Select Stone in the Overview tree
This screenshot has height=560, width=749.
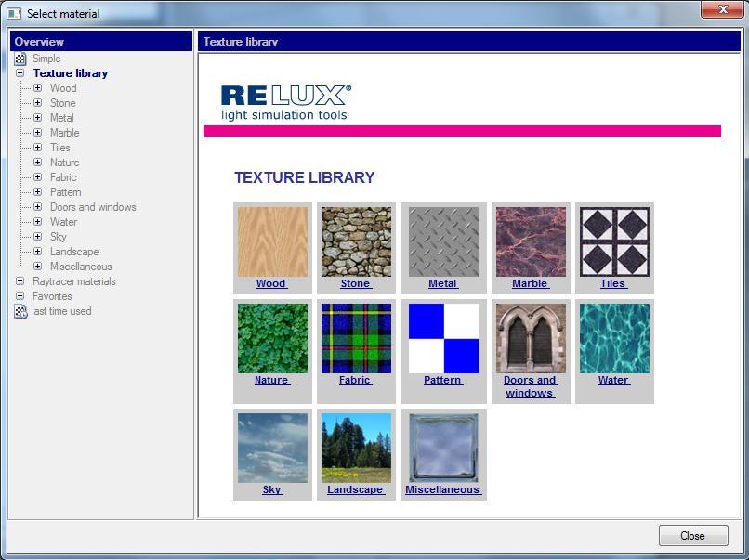tap(62, 103)
